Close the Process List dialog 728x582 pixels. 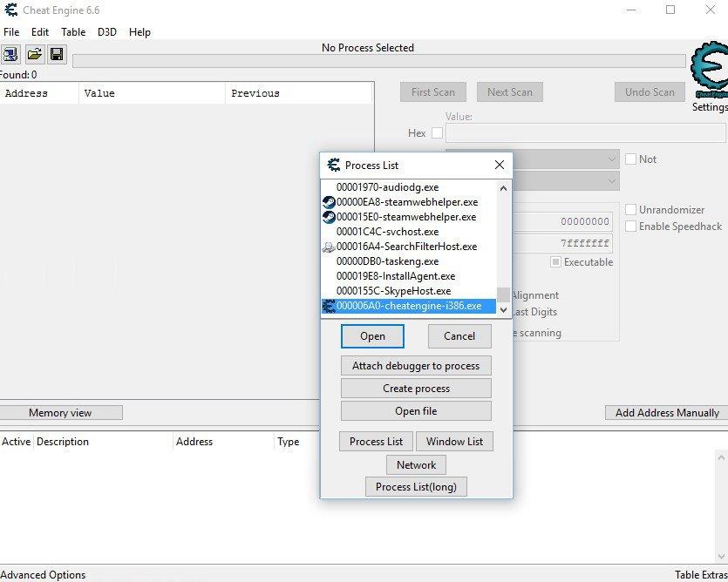pos(500,165)
